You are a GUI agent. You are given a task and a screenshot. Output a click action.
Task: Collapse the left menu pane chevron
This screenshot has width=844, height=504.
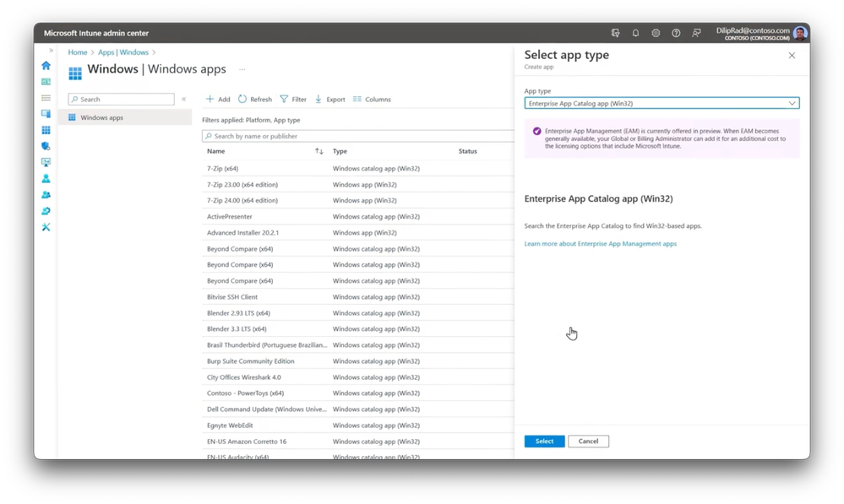click(x=183, y=99)
